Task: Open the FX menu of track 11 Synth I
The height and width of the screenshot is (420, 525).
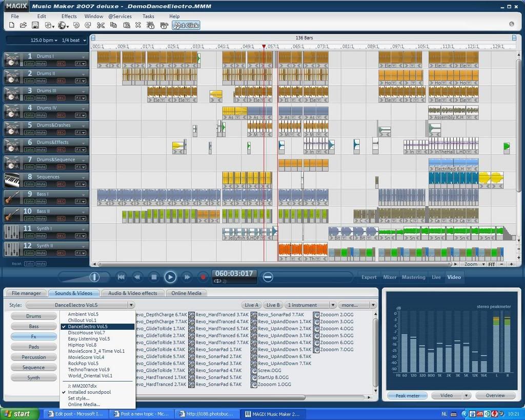Action: [80, 236]
